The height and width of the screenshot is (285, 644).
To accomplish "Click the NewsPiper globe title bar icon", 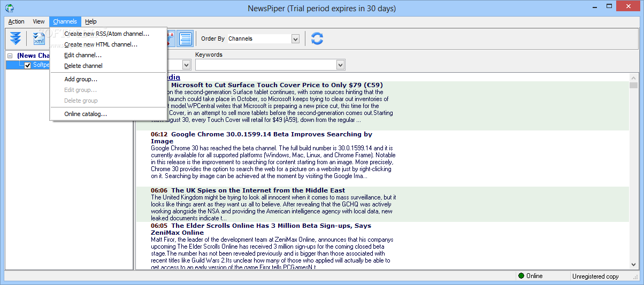I will click(9, 8).
